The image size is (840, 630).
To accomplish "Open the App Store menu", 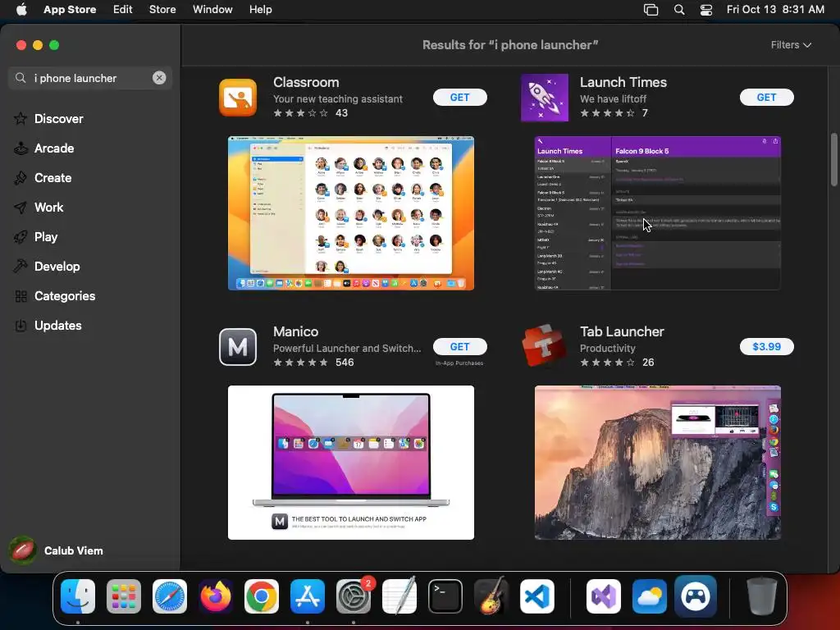I will 70,10.
